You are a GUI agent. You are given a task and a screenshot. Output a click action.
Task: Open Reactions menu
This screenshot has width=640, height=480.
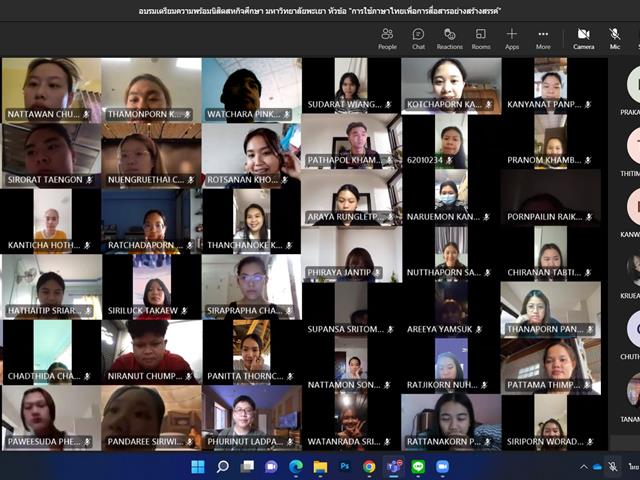[449, 39]
